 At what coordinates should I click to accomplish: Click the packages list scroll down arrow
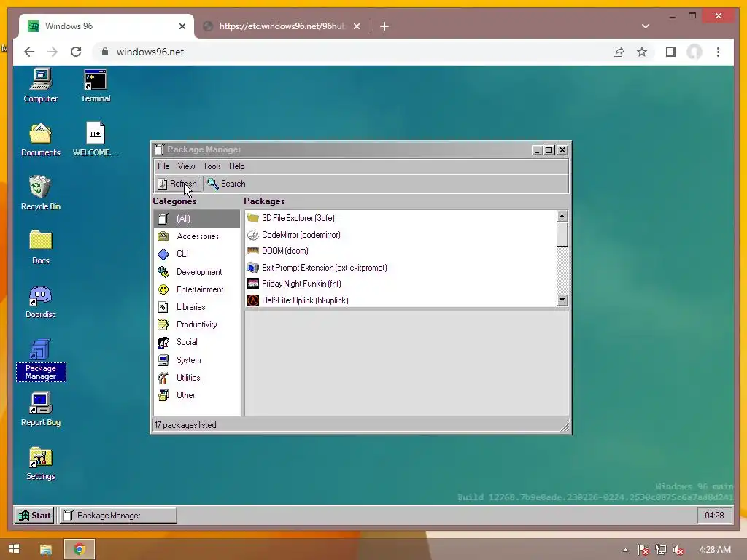(562, 300)
